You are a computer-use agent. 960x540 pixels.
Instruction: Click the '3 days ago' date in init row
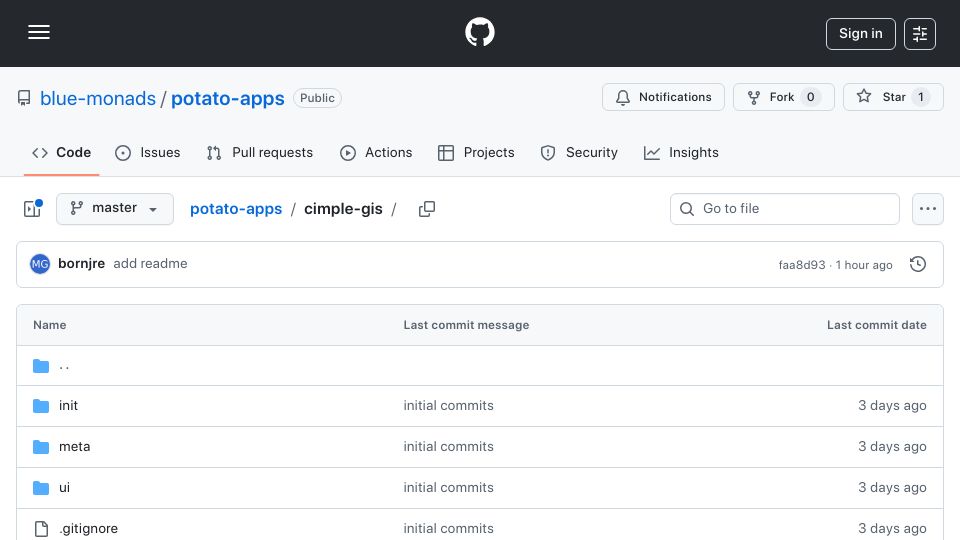click(x=892, y=406)
